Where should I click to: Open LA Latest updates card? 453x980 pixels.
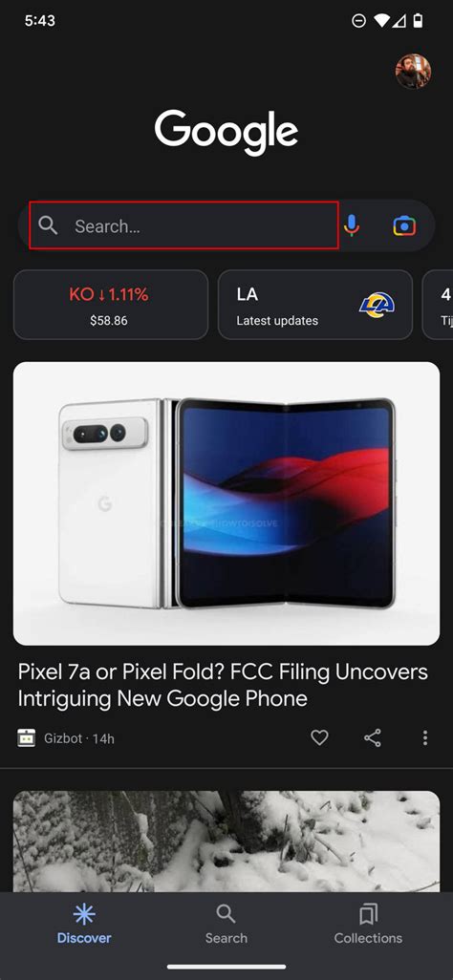[x=315, y=305]
